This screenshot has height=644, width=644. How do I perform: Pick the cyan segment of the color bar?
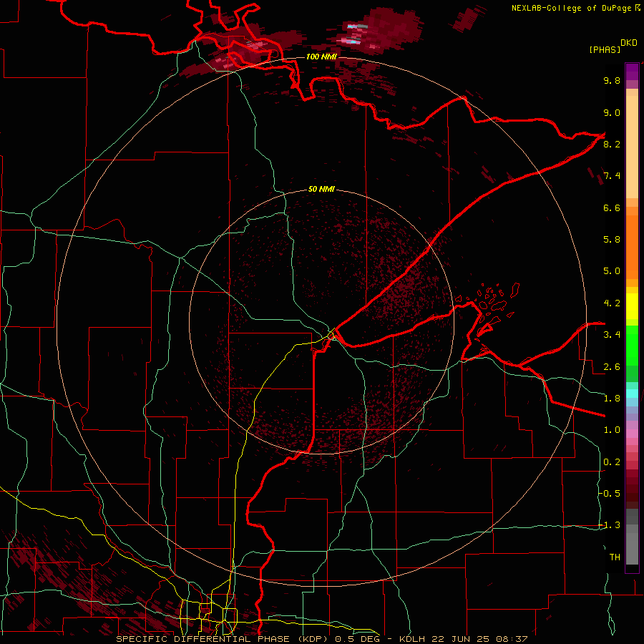click(632, 394)
